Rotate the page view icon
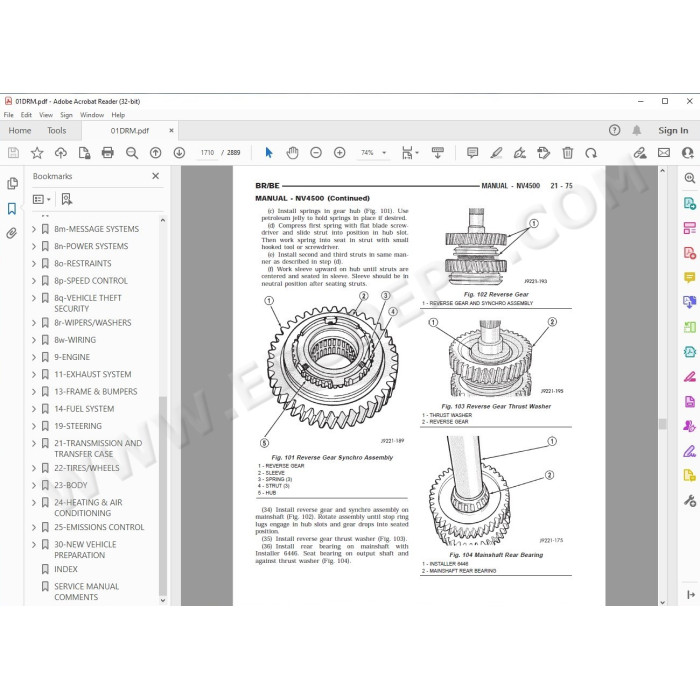The height and width of the screenshot is (700, 700). (x=591, y=153)
